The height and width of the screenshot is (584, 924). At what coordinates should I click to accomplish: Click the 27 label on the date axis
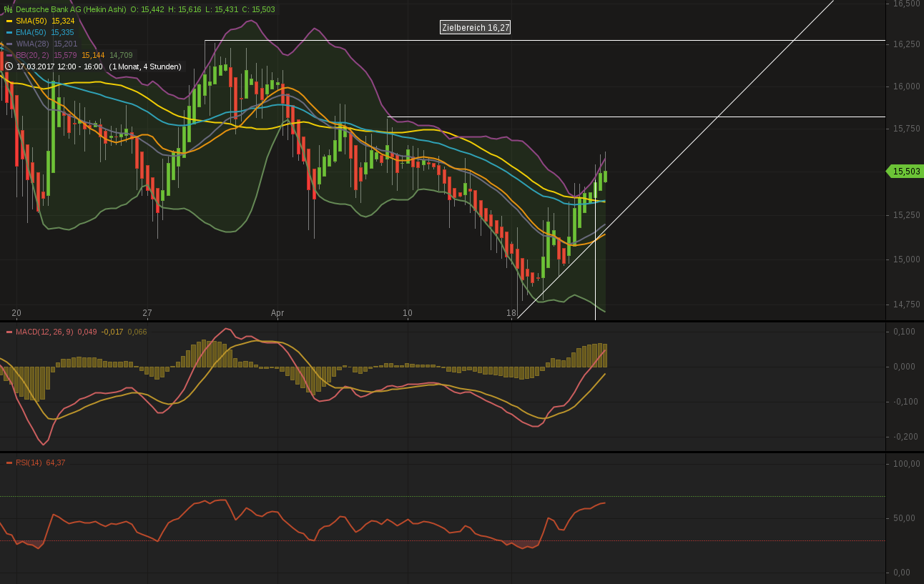tap(147, 313)
